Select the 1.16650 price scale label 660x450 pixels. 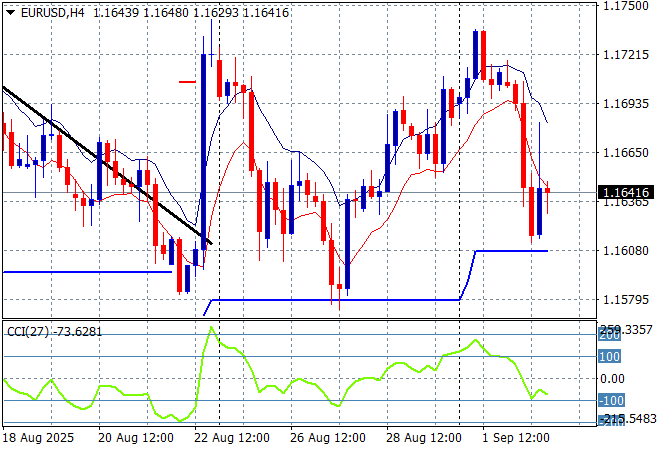(x=625, y=152)
